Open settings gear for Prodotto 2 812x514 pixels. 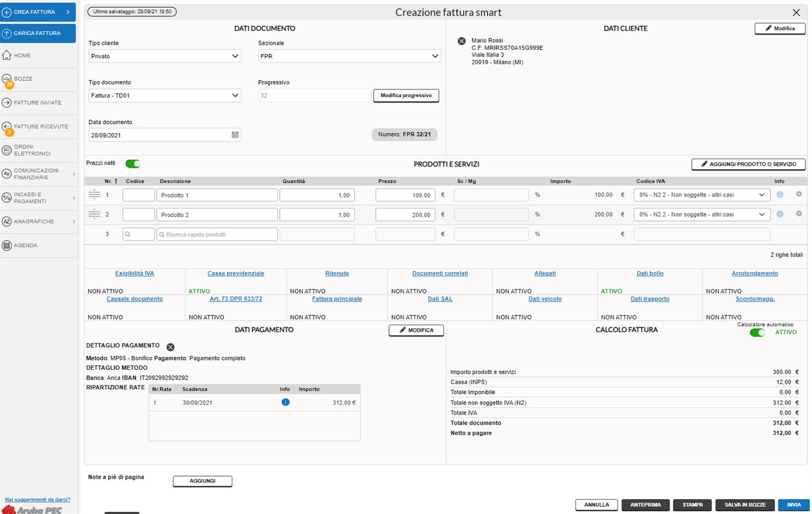[x=799, y=214]
